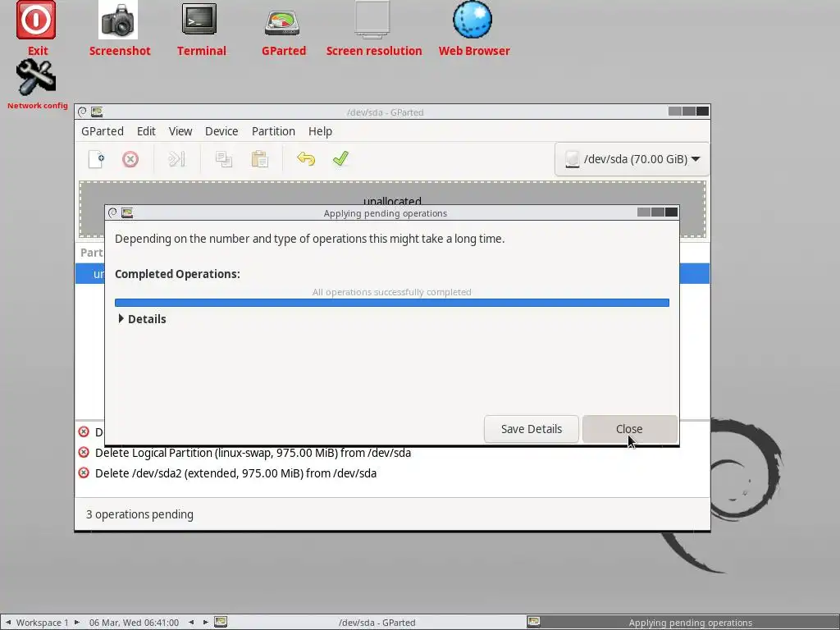840x630 pixels.
Task: Click the left arrow after the taskbar clock
Action: click(191, 622)
